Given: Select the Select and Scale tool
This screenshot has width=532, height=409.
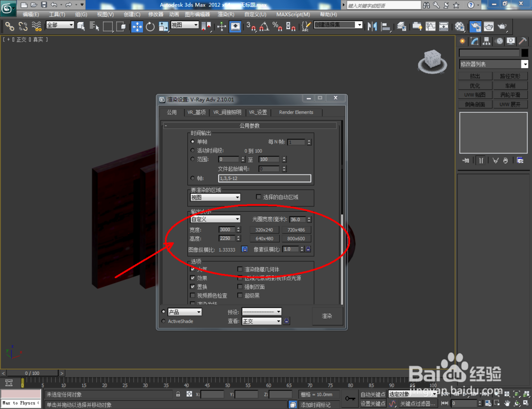Looking at the screenshot, I should coord(163,27).
